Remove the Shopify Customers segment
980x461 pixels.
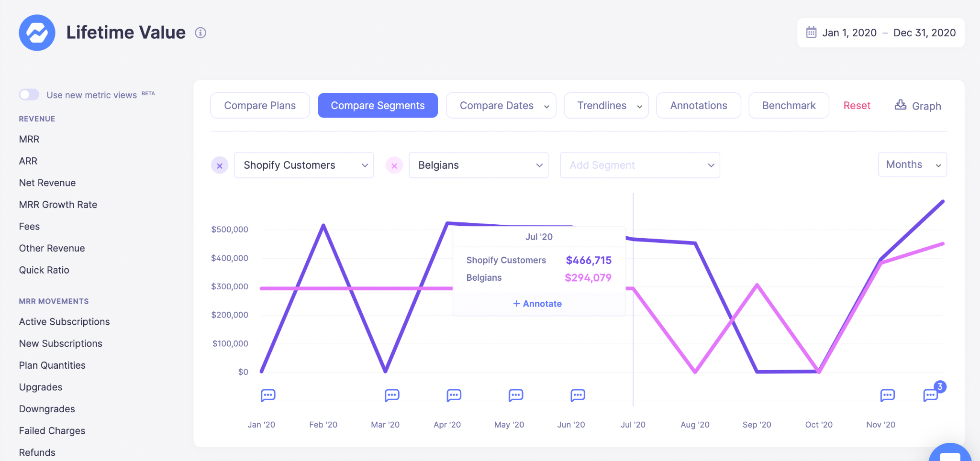pyautogui.click(x=220, y=165)
